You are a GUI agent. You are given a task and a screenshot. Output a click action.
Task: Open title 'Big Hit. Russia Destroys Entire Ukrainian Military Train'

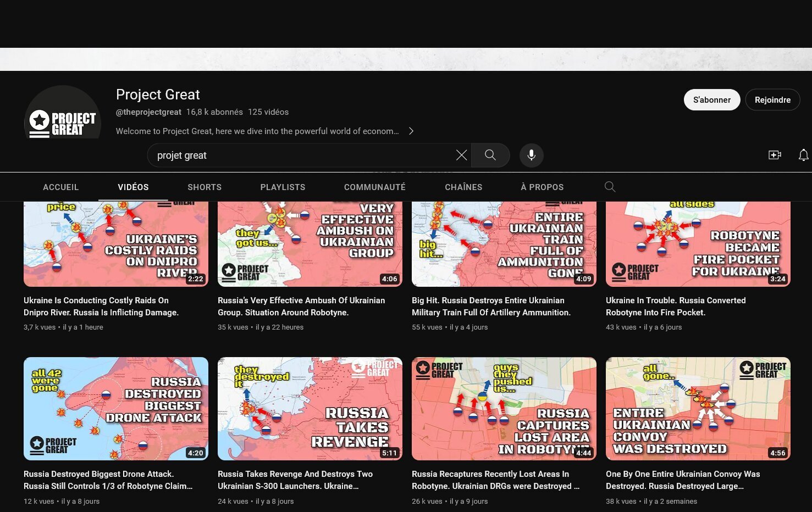(491, 307)
